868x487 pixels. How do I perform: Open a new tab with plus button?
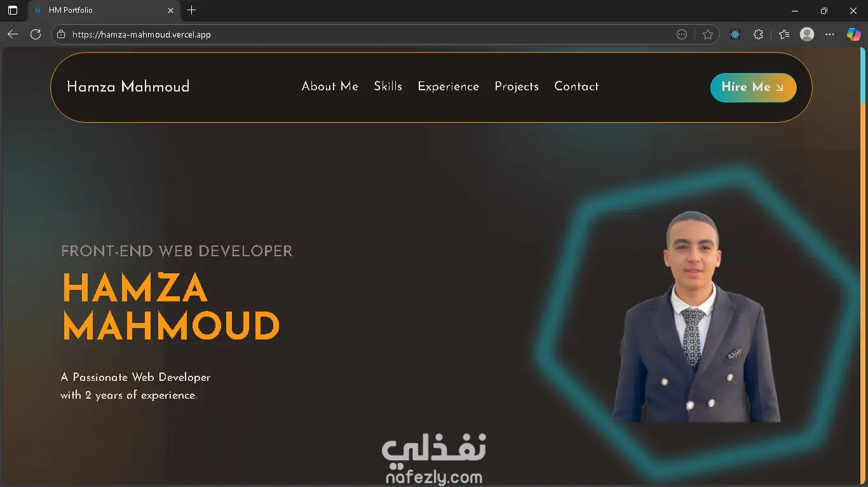click(x=192, y=10)
